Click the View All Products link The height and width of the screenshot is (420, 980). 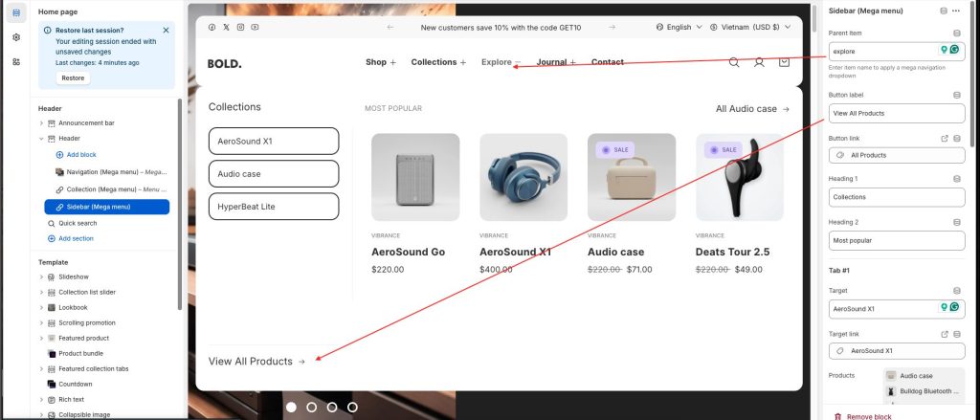click(256, 361)
